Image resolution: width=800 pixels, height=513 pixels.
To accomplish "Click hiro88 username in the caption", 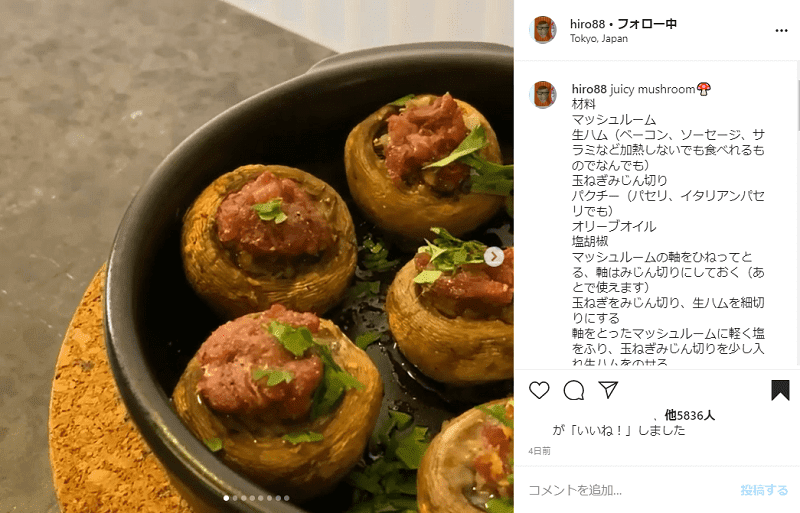I will (x=589, y=89).
